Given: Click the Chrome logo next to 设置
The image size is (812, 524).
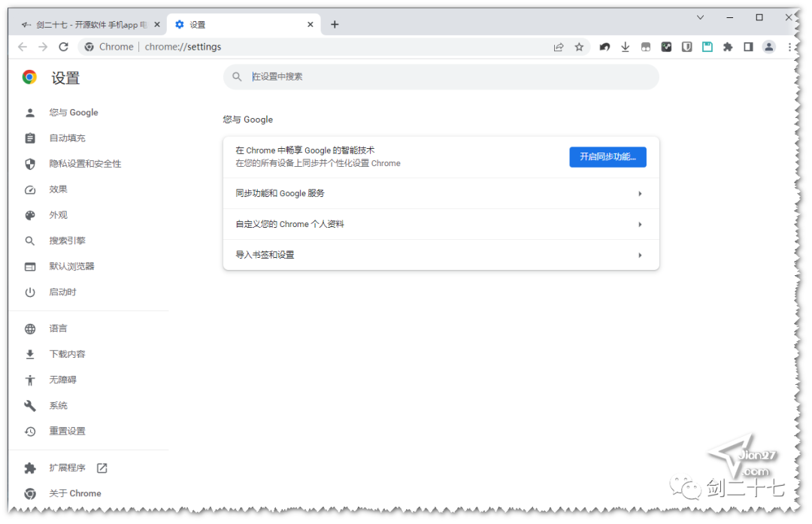Looking at the screenshot, I should tap(29, 77).
